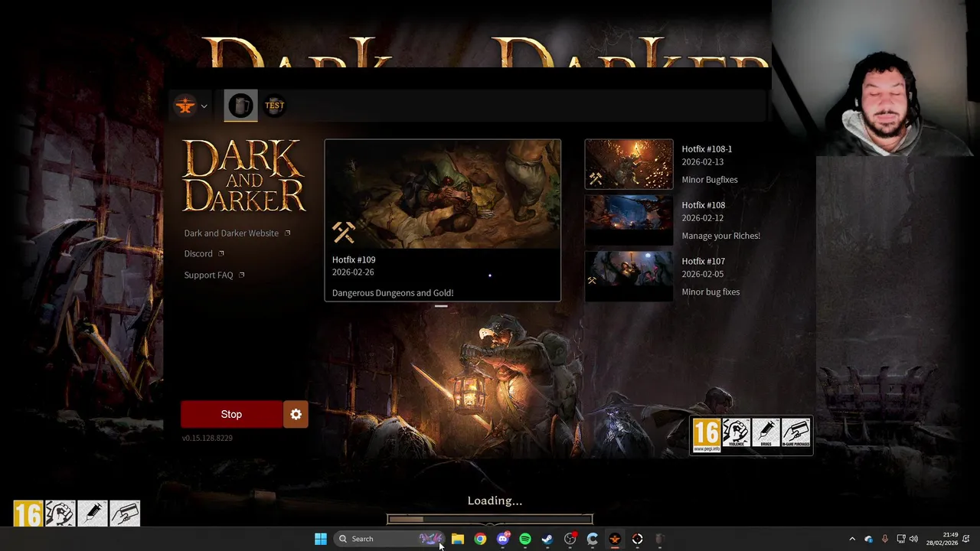Switch to the TEST server game tab

pos(274,106)
